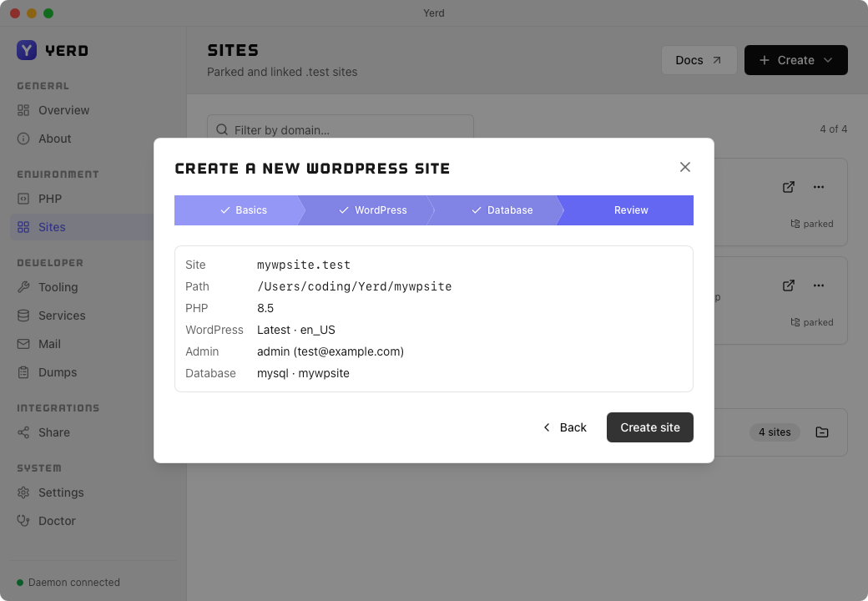Click the About info icon
The height and width of the screenshot is (601, 868).
click(x=23, y=139)
